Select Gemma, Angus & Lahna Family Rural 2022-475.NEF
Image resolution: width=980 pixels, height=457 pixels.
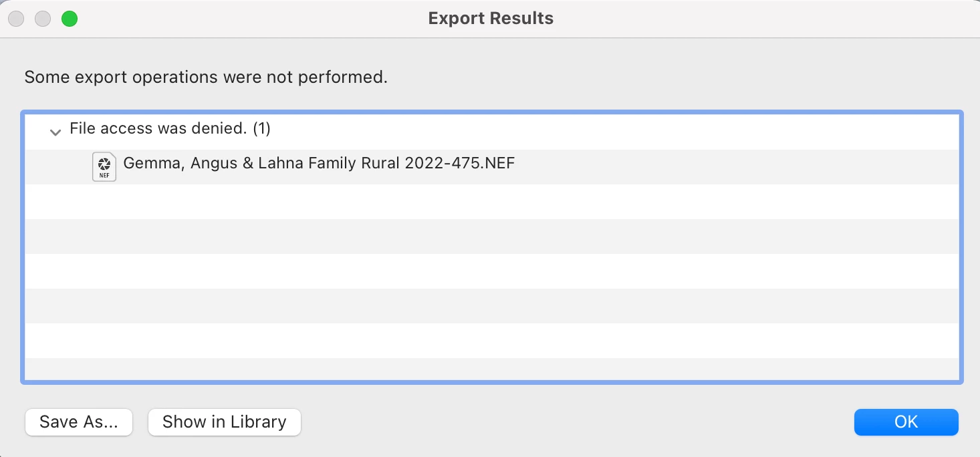point(319,163)
